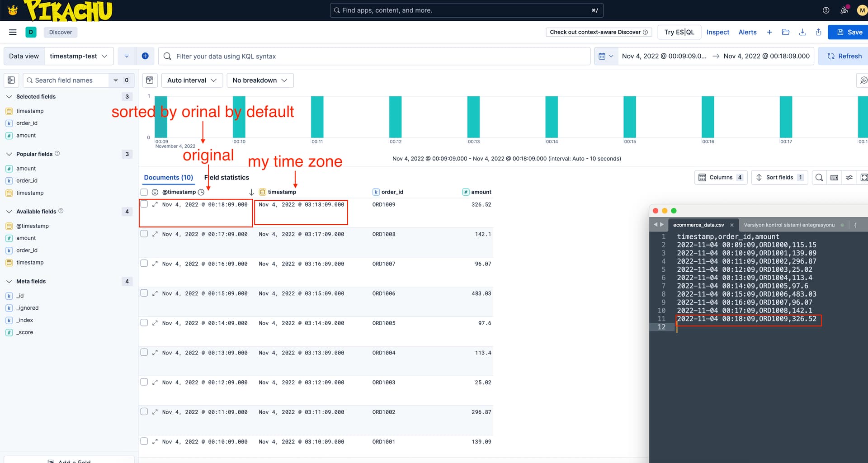The height and width of the screenshot is (463, 868).
Task: Click the Discover breadcrumb
Action: point(61,32)
